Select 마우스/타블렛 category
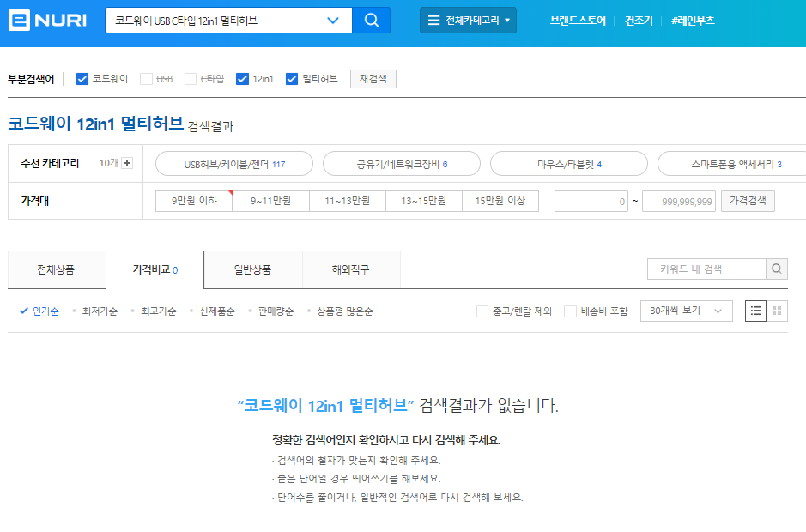This screenshot has height=532, width=806. (569, 165)
